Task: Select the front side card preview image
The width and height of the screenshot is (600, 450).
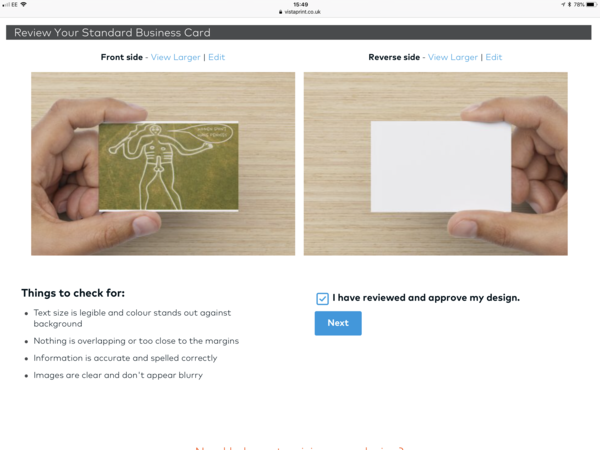Action: click(x=163, y=164)
